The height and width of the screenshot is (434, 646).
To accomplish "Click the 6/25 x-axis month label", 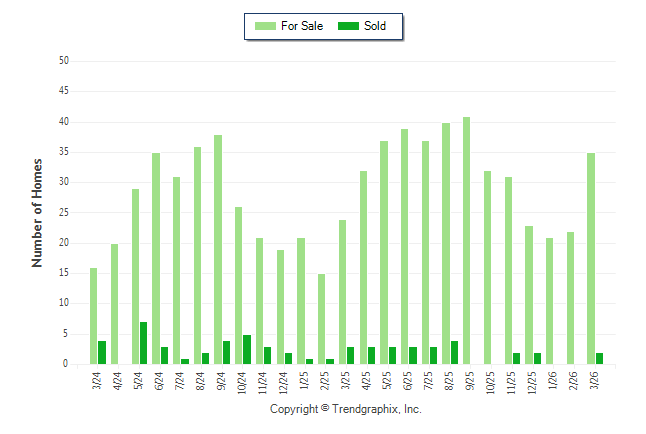I will [407, 381].
